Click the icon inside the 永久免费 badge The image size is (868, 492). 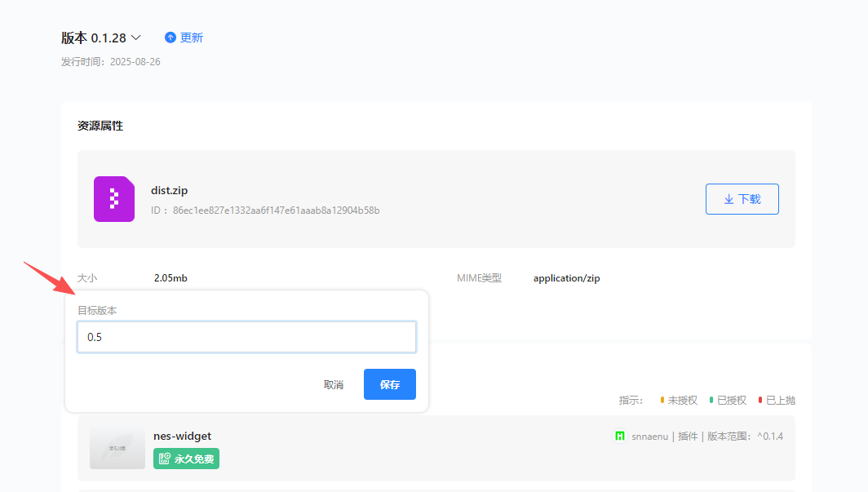pyautogui.click(x=164, y=459)
